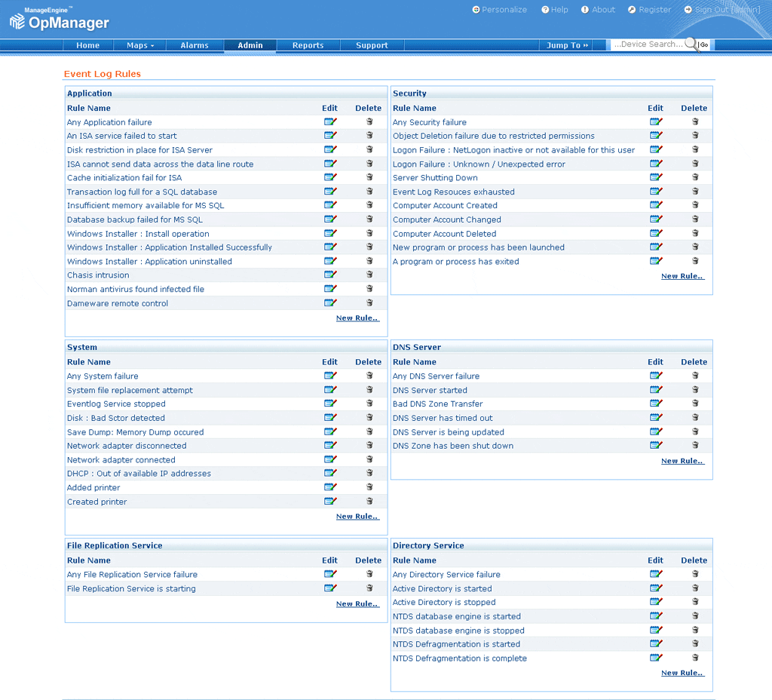Add a New Rule in DNS Server section
The height and width of the screenshot is (700, 772).
[683, 461]
